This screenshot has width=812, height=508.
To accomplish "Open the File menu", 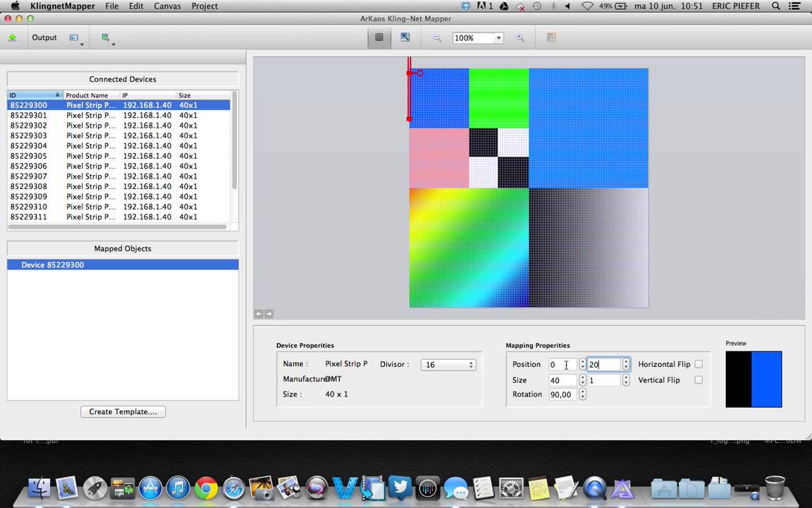I will click(x=112, y=6).
